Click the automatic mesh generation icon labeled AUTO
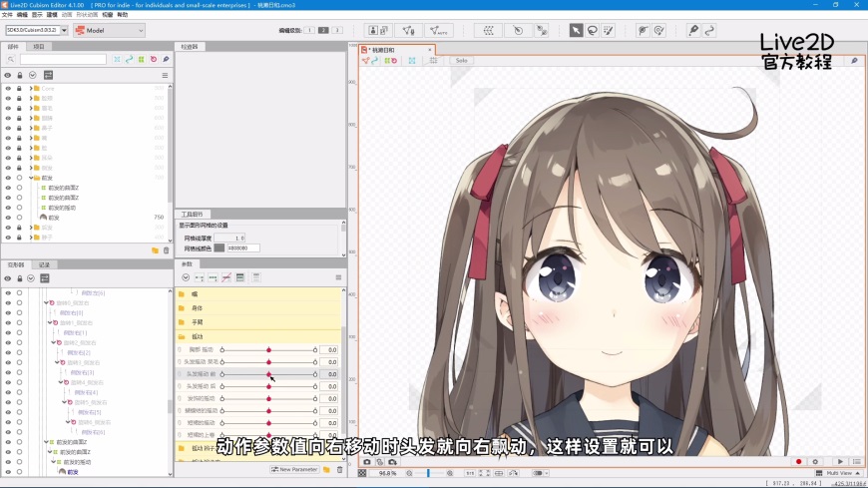 438,31
